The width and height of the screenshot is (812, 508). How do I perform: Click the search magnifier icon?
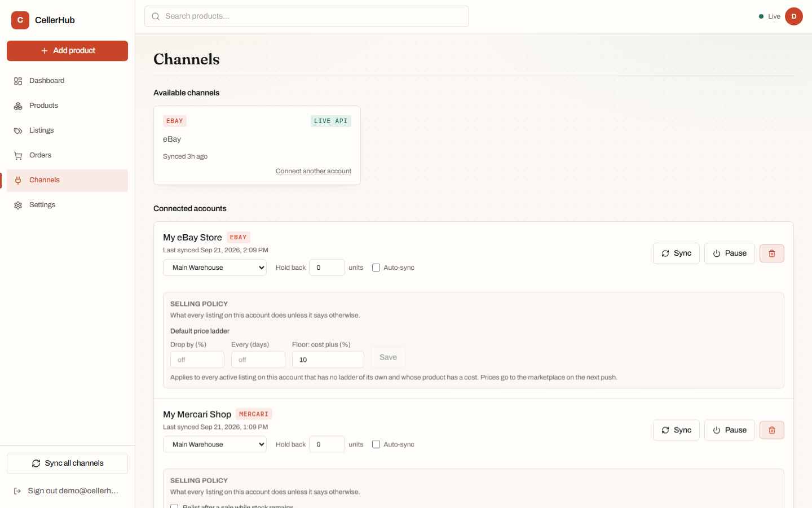(x=156, y=16)
